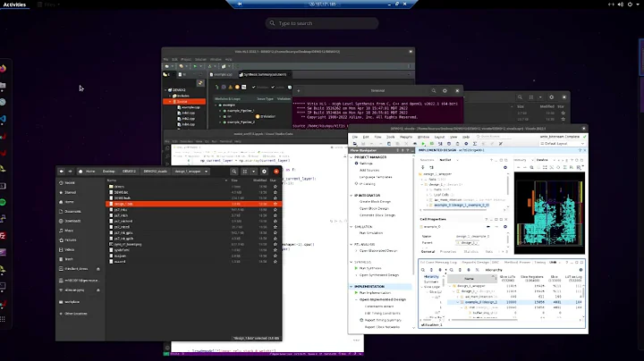
Task: Sort files by the Size column
Action: coord(234,180)
